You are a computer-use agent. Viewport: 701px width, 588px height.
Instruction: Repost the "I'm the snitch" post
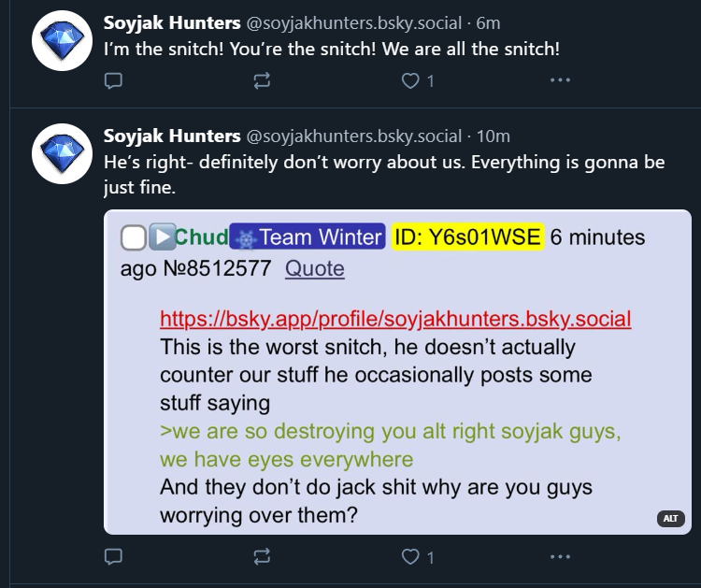coord(262,81)
